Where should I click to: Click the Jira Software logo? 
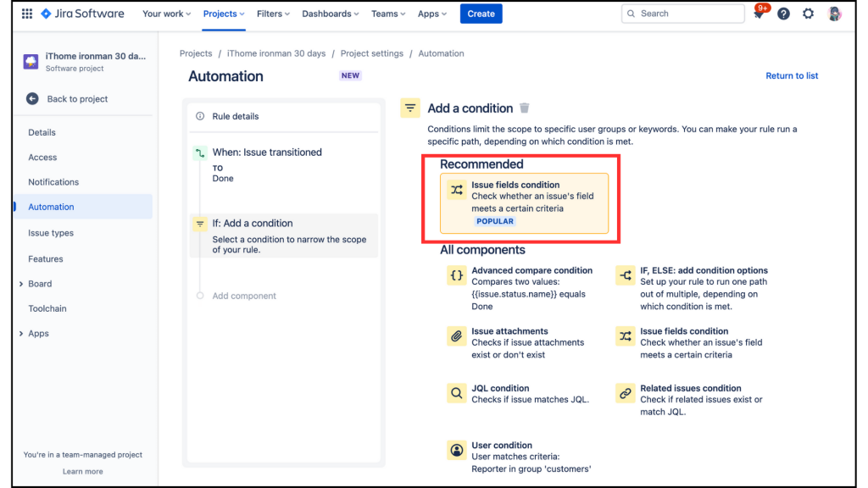[82, 14]
